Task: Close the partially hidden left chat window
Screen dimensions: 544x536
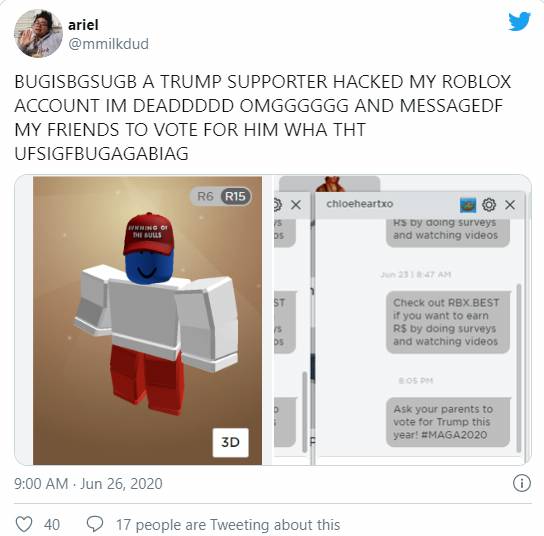Action: 296,205
